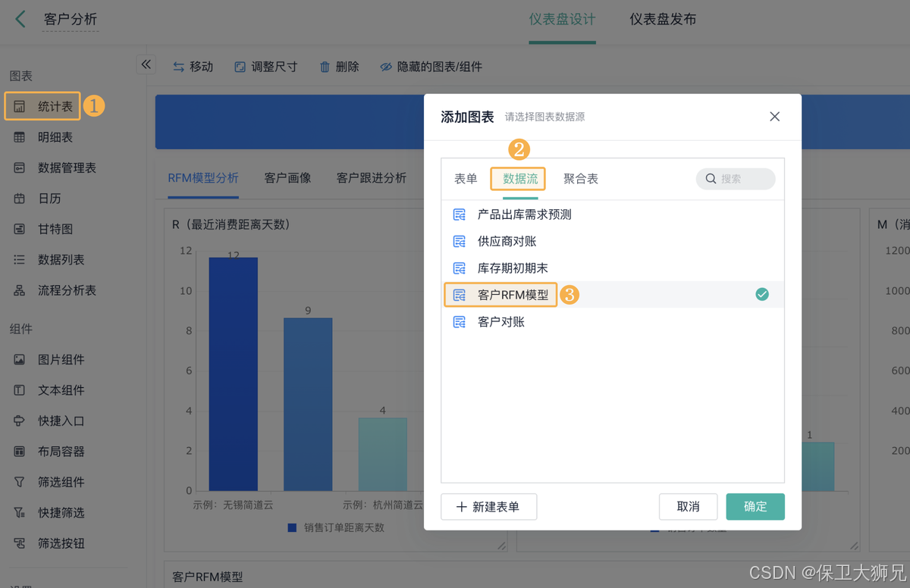Click the search magnifier icon in dialog
Image resolution: width=910 pixels, height=588 pixels.
(711, 179)
